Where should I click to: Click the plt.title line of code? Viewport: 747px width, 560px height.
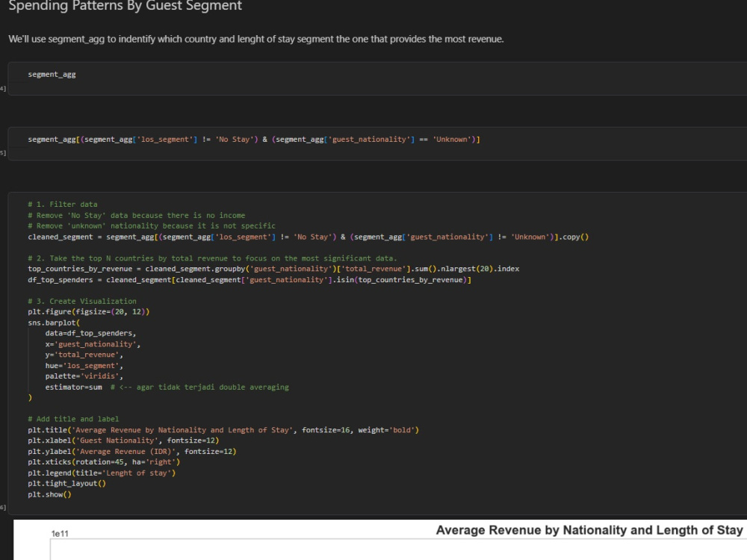coord(223,430)
